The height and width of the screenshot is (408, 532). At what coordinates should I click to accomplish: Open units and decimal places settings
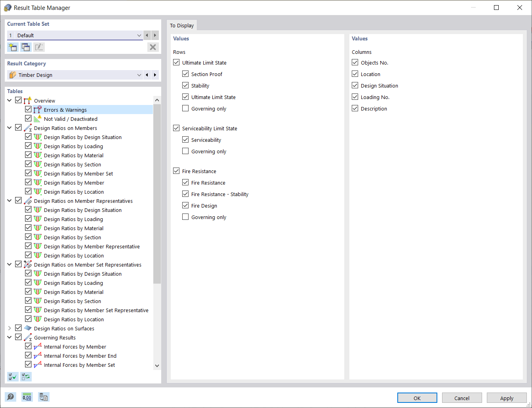pyautogui.click(x=27, y=397)
